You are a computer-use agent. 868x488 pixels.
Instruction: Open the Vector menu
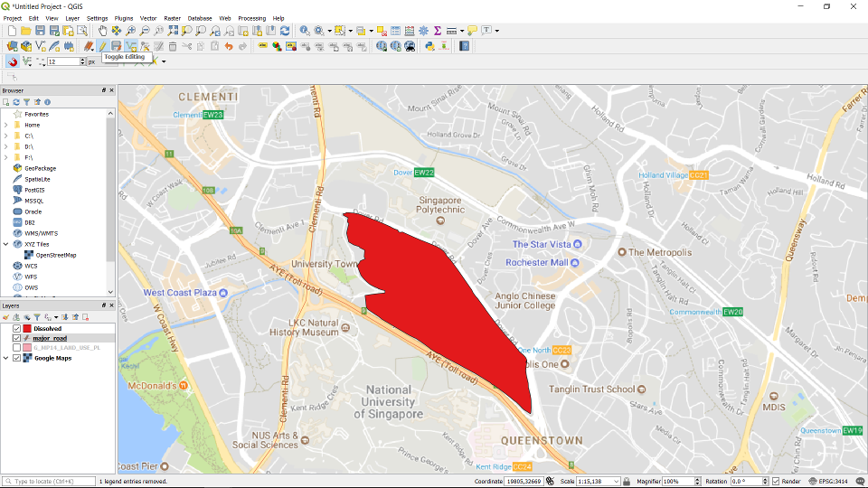(147, 18)
